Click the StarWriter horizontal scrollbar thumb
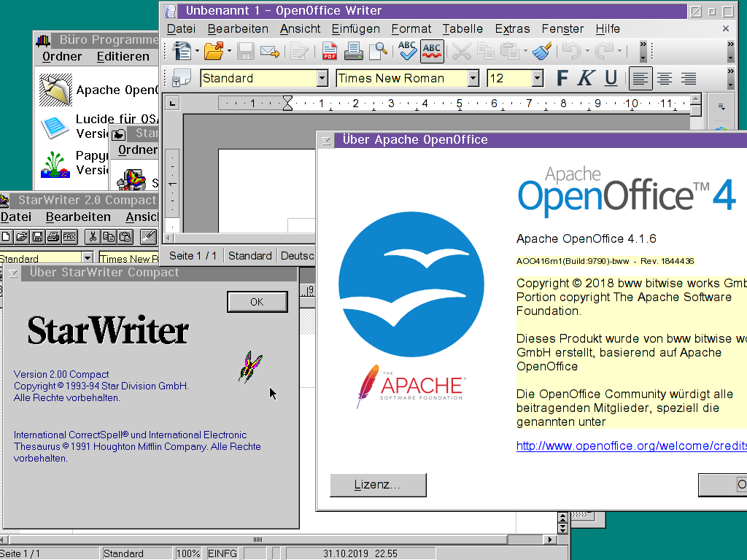This screenshot has height=560, width=747. 258,540
